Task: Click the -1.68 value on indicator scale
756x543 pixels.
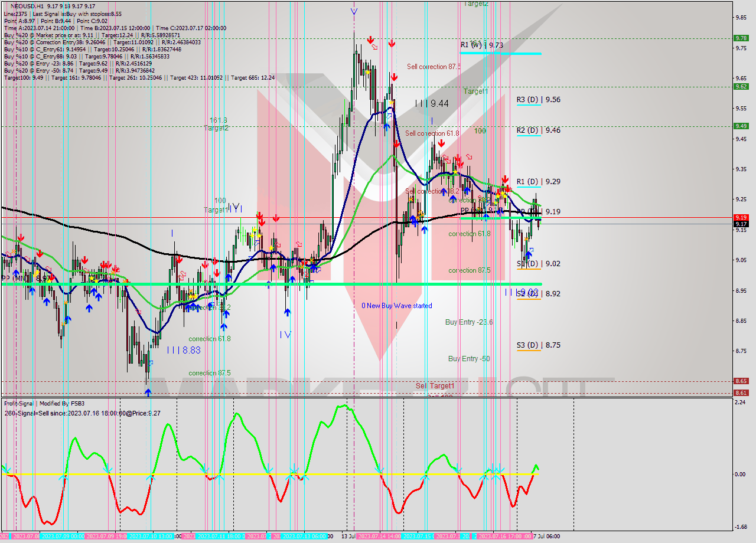Action: click(x=741, y=527)
